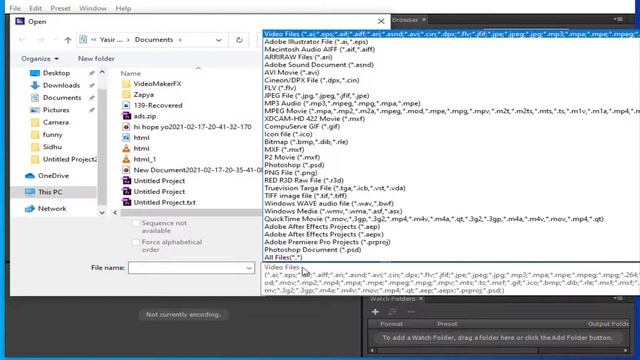The width and height of the screenshot is (640, 360).
Task: Open the Window menu
Action: click(93, 8)
